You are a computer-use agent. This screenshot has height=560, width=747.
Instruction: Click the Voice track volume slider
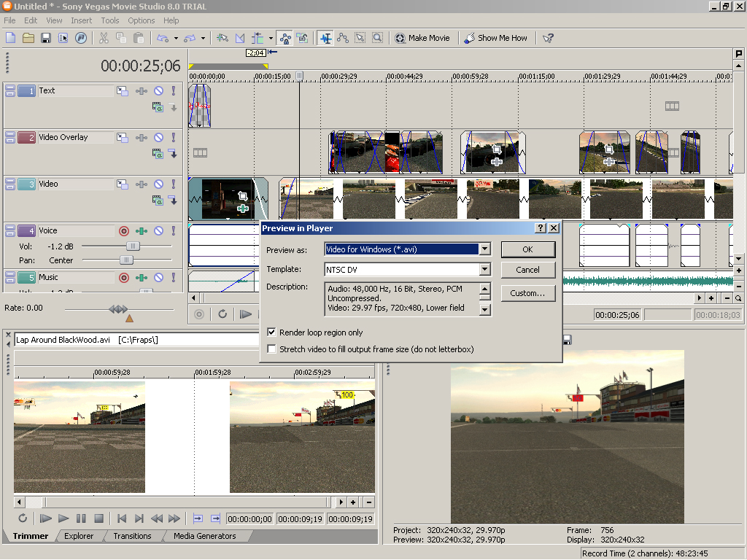click(x=133, y=246)
